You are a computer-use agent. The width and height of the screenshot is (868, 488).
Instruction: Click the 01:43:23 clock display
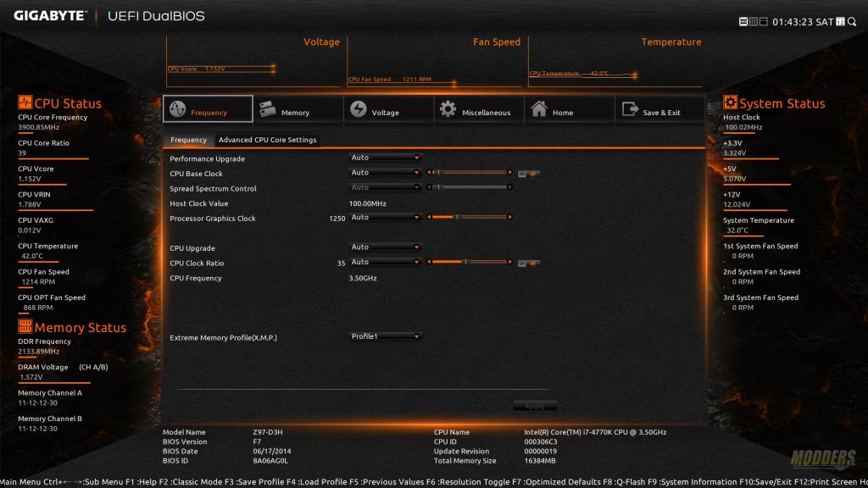point(793,22)
